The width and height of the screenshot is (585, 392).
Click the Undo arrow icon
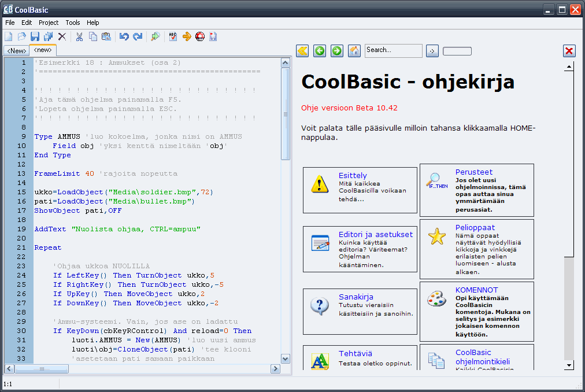(x=124, y=36)
